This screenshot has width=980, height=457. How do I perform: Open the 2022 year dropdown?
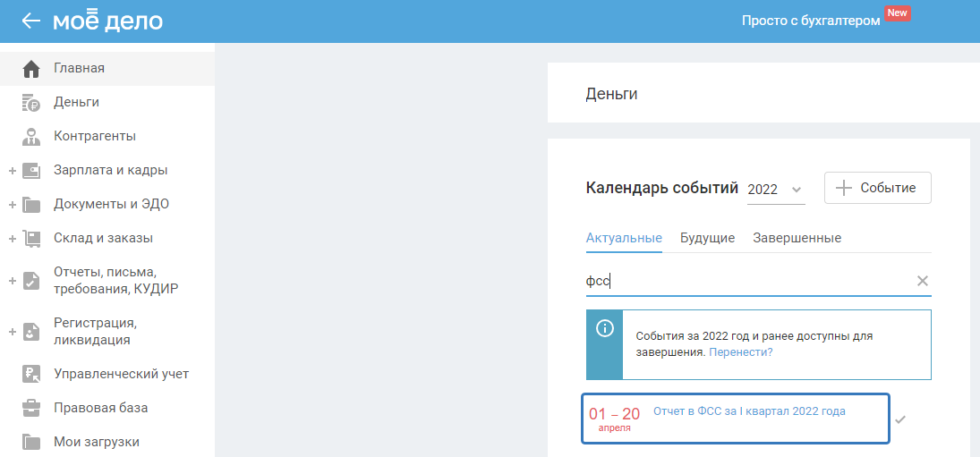776,190
